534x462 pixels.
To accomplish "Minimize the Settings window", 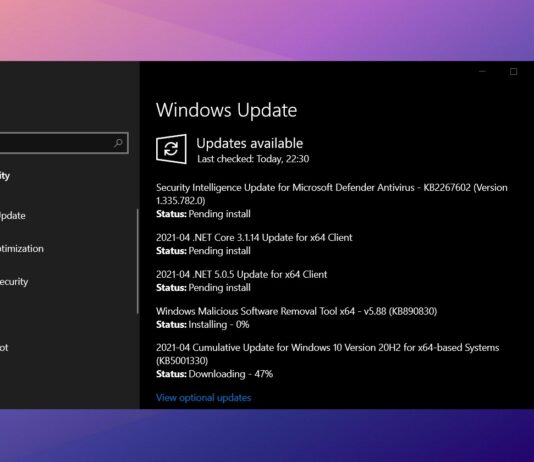I will point(482,71).
